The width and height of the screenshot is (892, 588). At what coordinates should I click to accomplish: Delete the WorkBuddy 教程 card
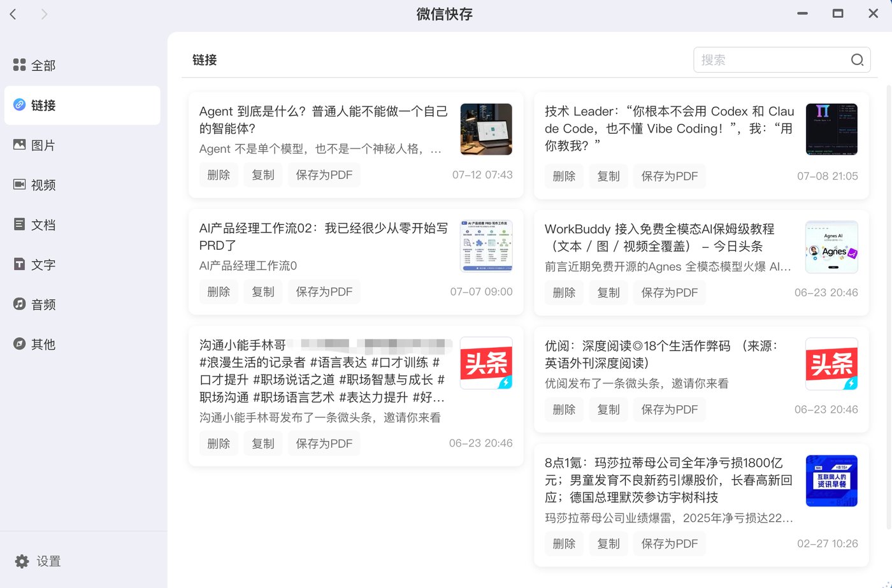(x=564, y=292)
